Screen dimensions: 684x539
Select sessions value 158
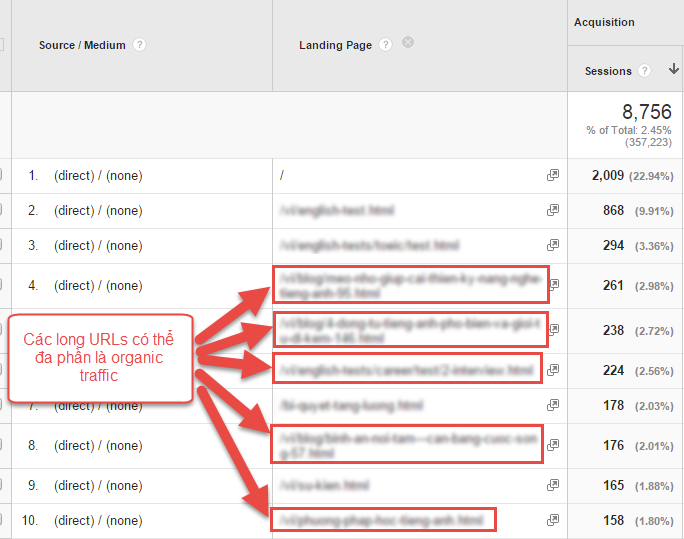[x=613, y=520]
